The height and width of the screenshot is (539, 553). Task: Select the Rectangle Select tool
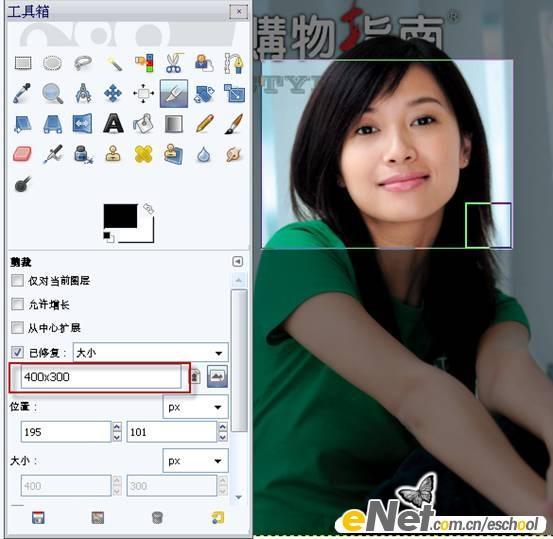point(23,63)
